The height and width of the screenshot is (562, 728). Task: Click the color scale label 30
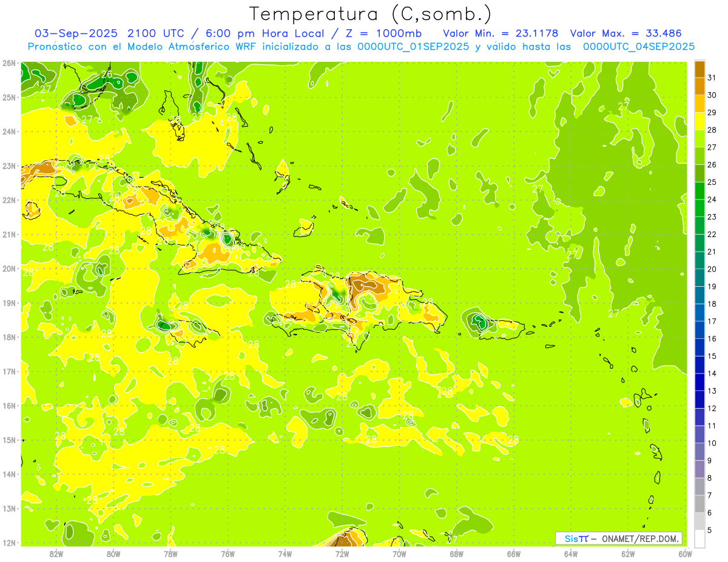click(712, 95)
